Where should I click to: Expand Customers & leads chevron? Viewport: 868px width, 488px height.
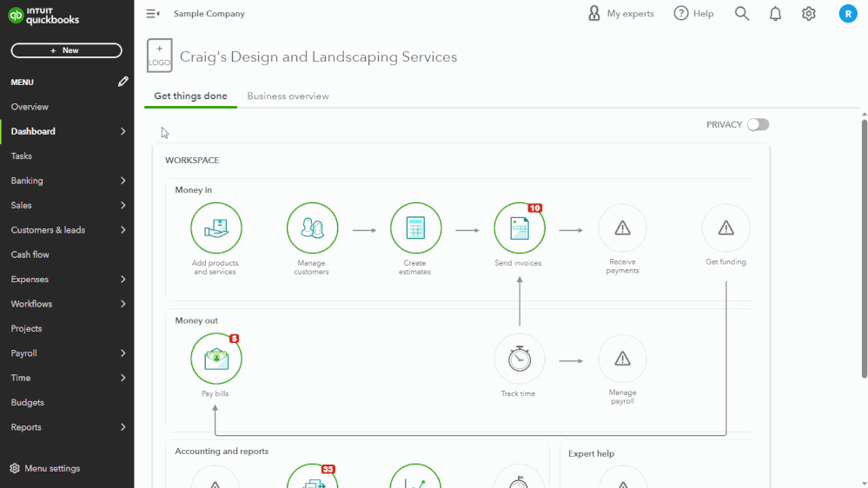(123, 229)
